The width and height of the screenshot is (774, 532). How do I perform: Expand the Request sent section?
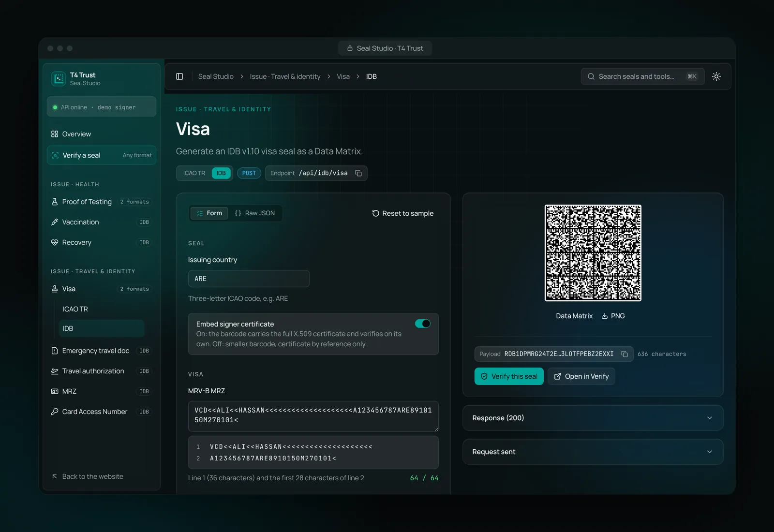(x=593, y=452)
